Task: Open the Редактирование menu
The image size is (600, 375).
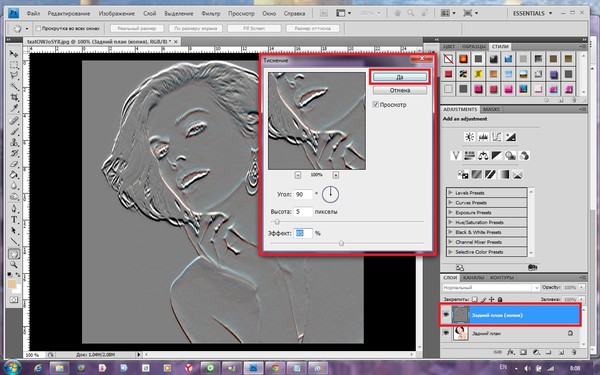Action: pos(69,13)
